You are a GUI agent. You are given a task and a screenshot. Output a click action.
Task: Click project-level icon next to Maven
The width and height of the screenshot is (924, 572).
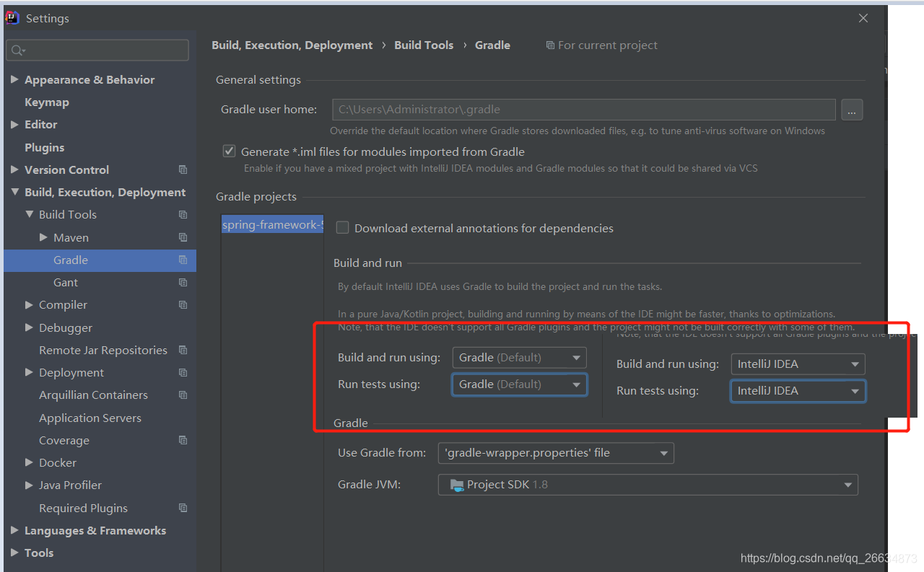coord(183,237)
